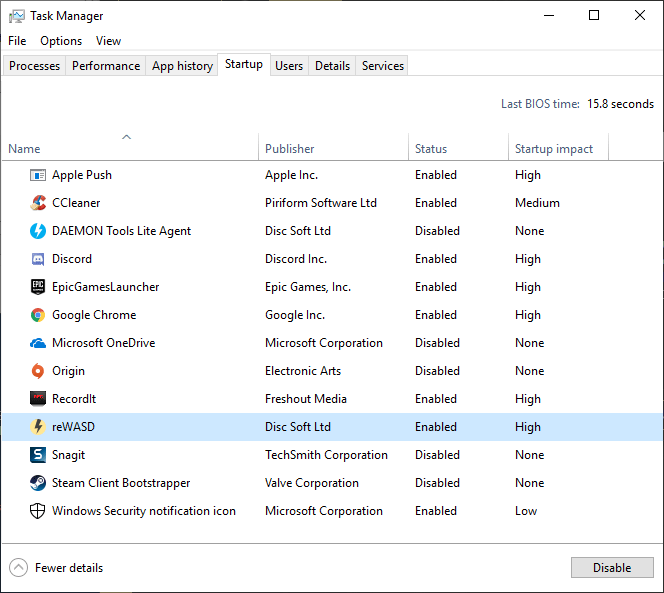Select the Apple Push name text

[82, 175]
